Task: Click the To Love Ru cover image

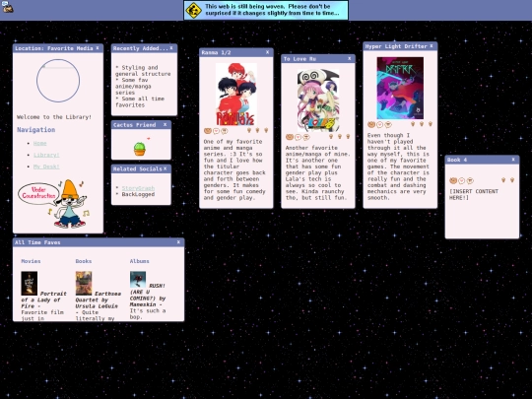Action: (318, 100)
